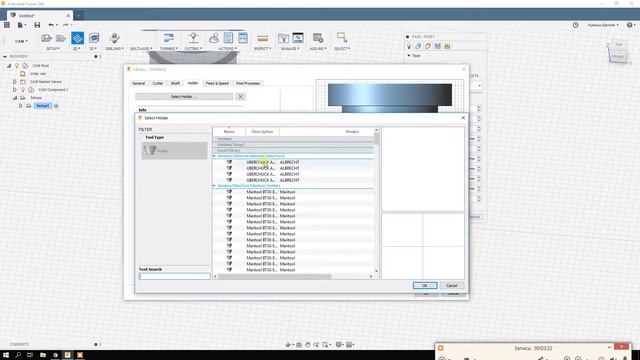Click the Zoom window magnifier icon at bottom

coord(325,345)
